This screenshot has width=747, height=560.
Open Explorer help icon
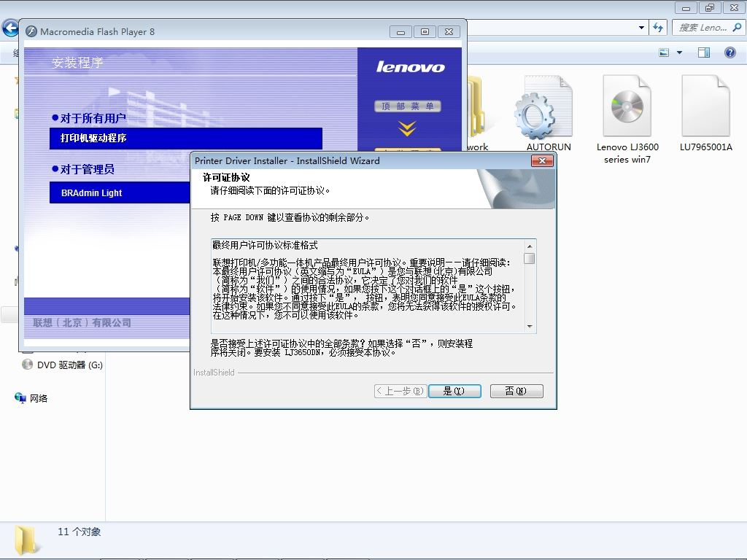pos(729,52)
